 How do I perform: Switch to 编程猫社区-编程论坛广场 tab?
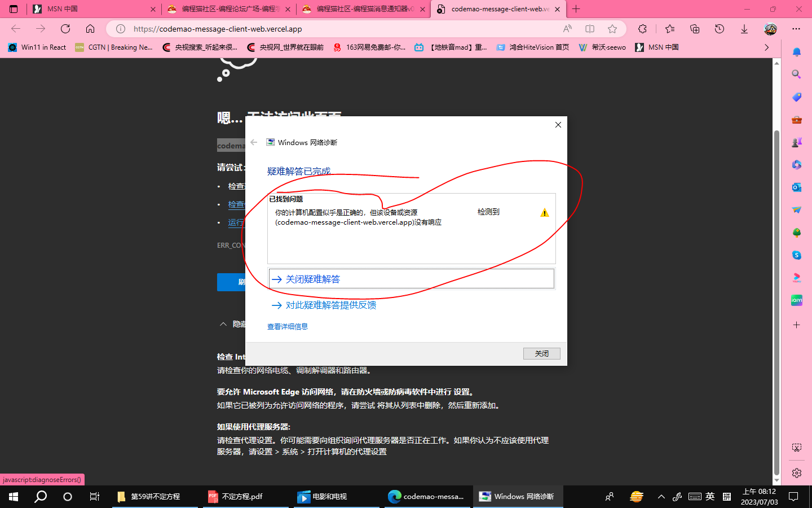tap(229, 9)
